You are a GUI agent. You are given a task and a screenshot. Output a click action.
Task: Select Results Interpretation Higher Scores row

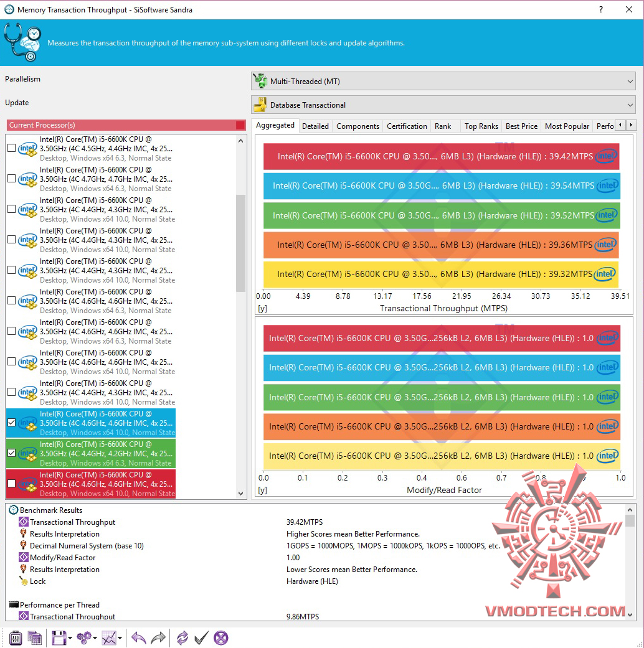(316, 534)
